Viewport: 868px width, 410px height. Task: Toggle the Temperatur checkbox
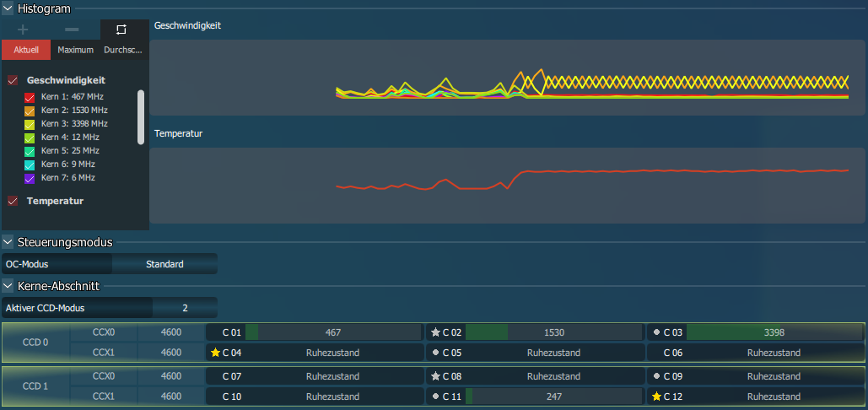tap(13, 202)
